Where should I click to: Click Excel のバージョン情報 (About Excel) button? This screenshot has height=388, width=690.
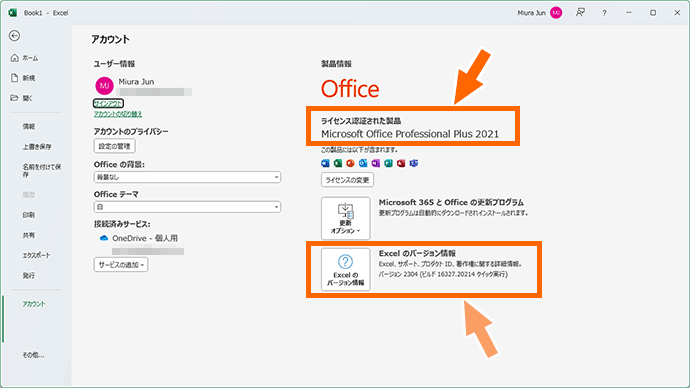345,269
